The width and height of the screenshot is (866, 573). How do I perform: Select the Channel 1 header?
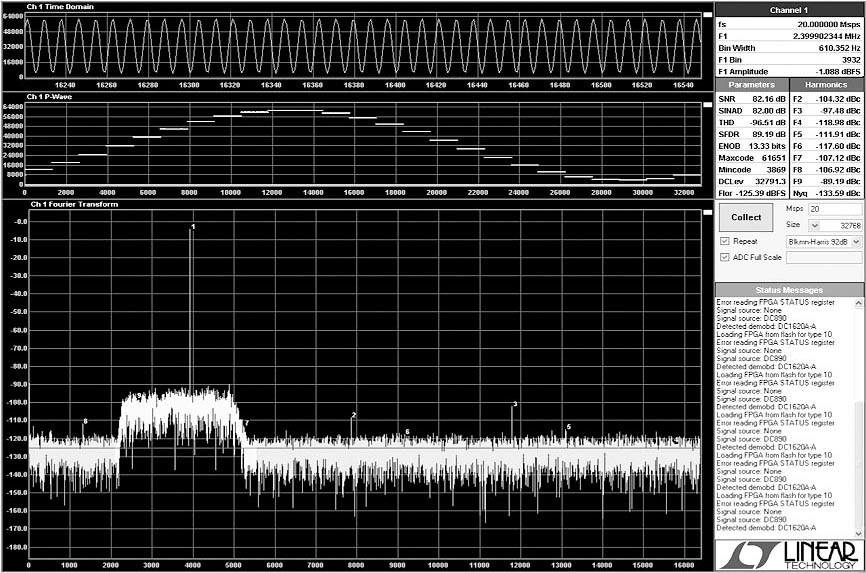[x=789, y=10]
